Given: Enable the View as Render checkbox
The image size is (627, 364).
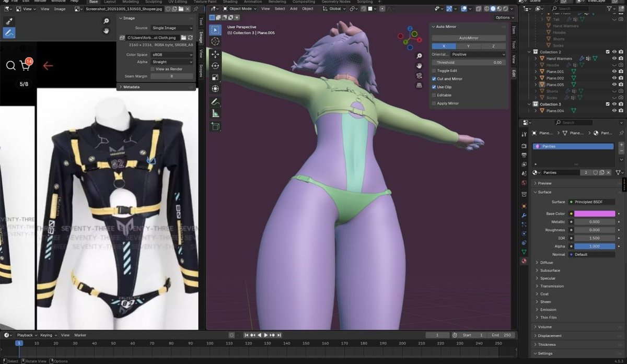Looking at the screenshot, I should tap(153, 69).
